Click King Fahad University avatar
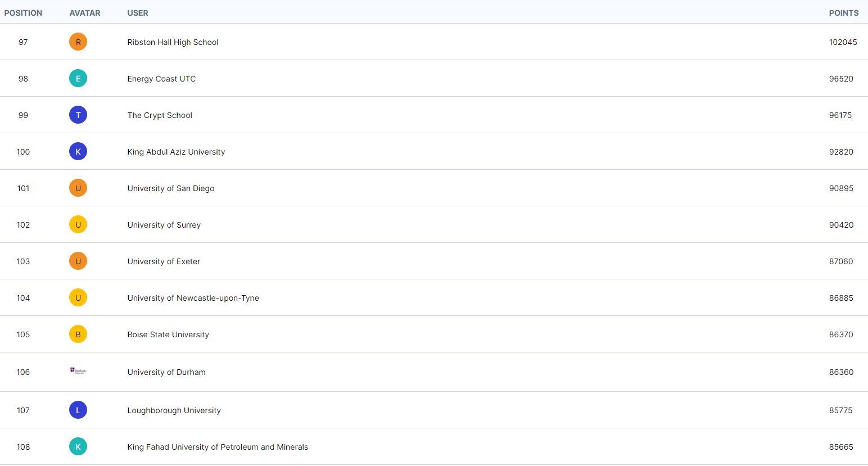 pyautogui.click(x=78, y=446)
